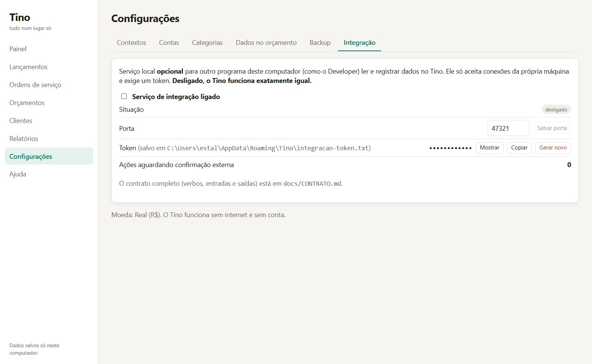Image resolution: width=592 pixels, height=364 pixels.
Task: Open the Contextos tab
Action: tap(131, 43)
